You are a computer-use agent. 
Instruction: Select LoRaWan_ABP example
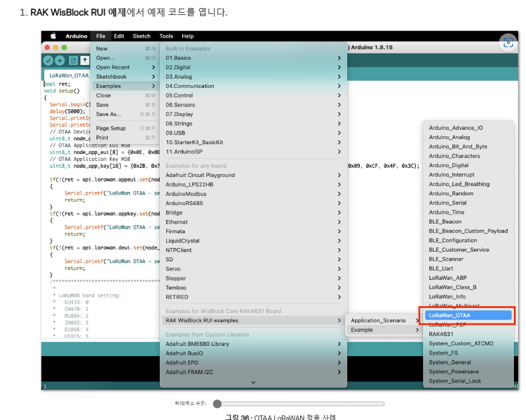(469, 278)
